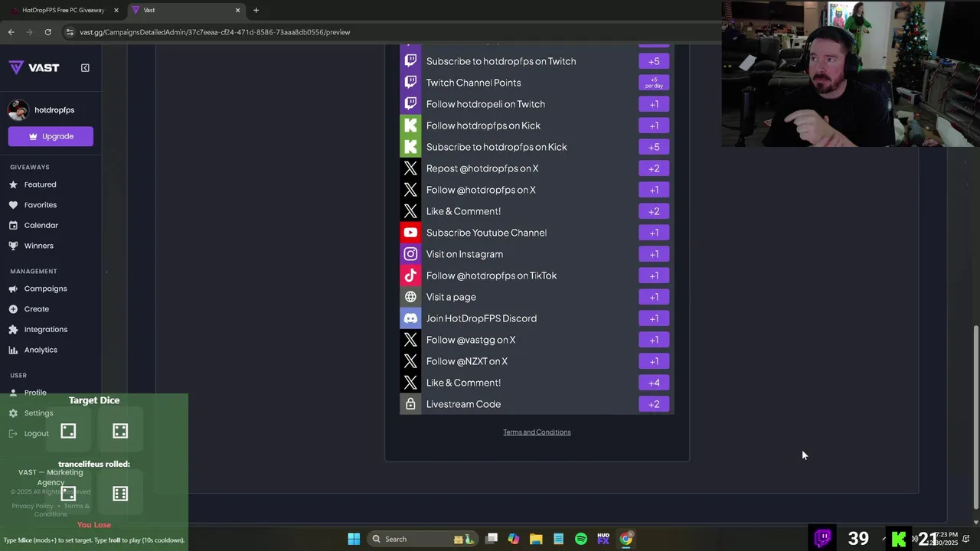Click Follow @NZXT on X entry
This screenshot has width=980, height=551.
tap(537, 361)
